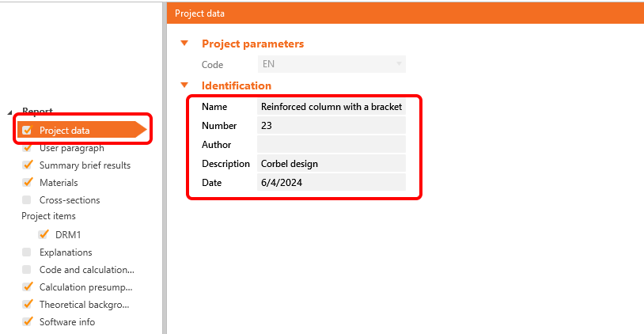Toggle the Software info checkbox

tap(27, 322)
